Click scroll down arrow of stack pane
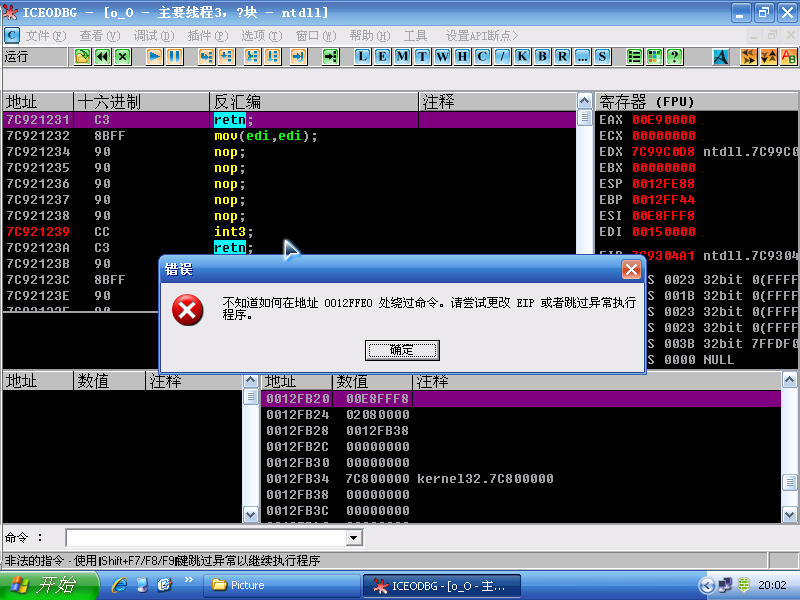Viewport: 800px width, 600px height. (789, 515)
